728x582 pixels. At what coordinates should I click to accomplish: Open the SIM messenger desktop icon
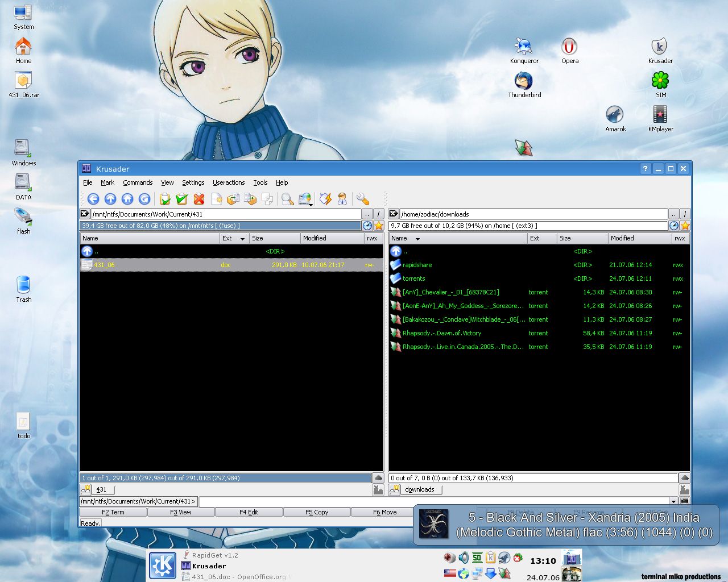(660, 85)
